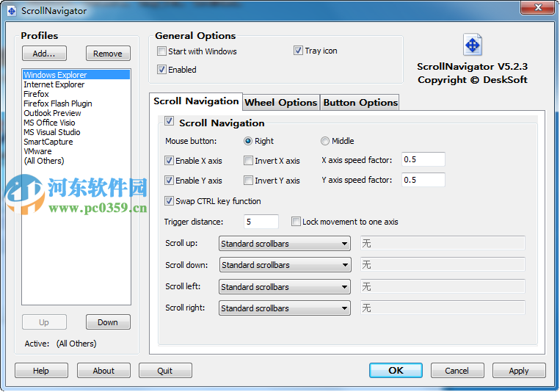Open the About dialog button
This screenshot has width=560, height=392.
click(103, 371)
